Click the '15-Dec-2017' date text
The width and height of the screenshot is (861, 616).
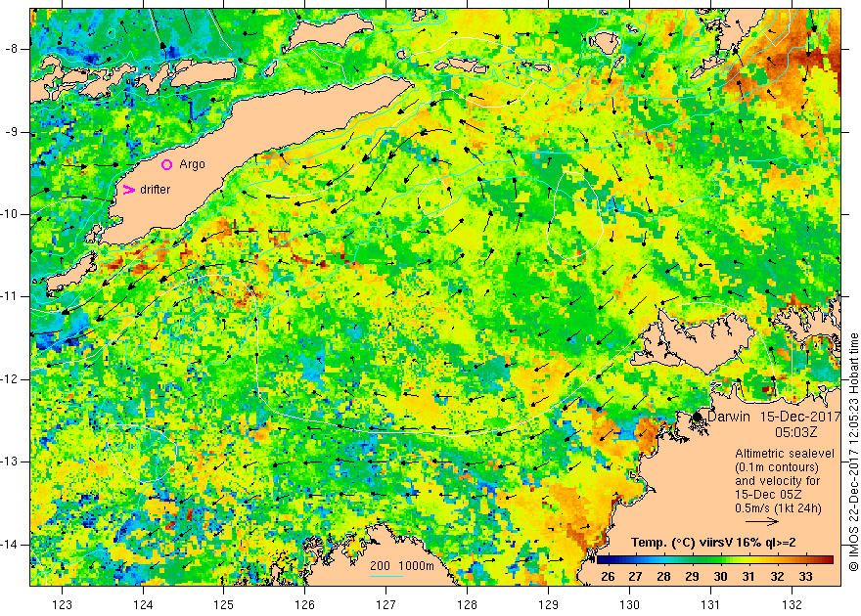(800, 417)
